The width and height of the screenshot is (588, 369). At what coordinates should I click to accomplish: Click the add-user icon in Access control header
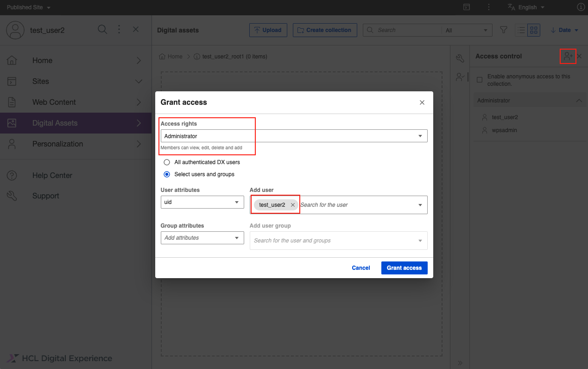[568, 56]
